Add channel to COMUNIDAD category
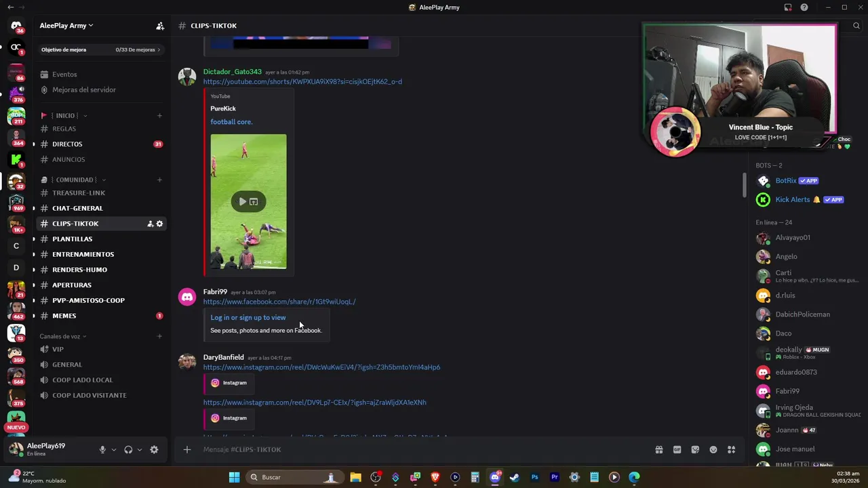This screenshot has height=488, width=868. click(x=160, y=180)
